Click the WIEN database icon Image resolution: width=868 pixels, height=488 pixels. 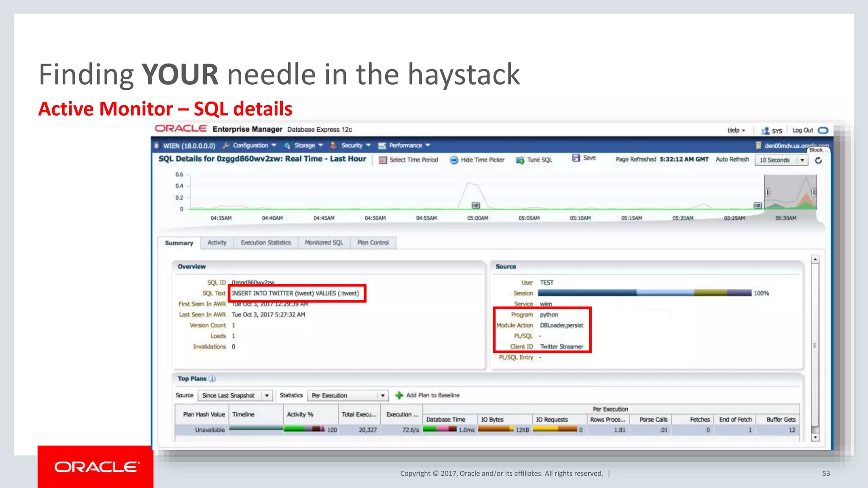[157, 146]
